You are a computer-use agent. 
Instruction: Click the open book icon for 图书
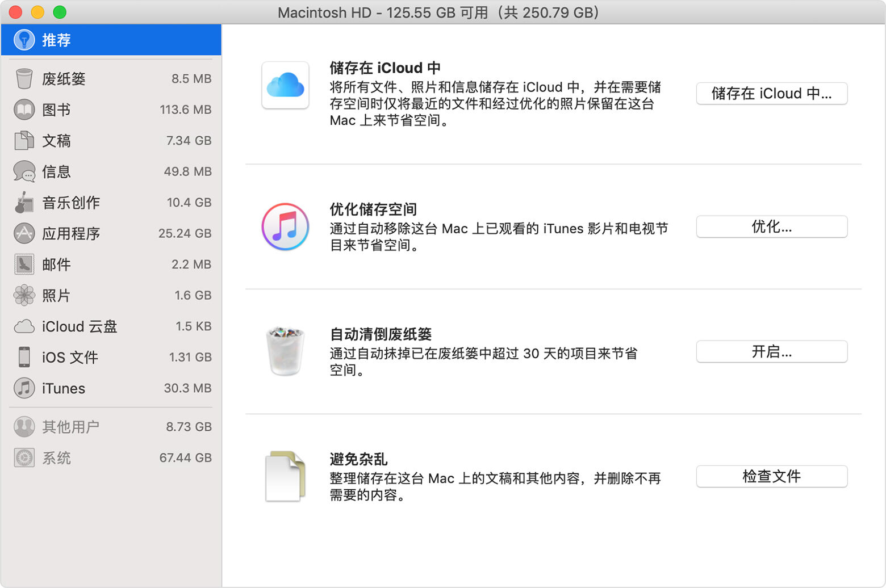(24, 110)
